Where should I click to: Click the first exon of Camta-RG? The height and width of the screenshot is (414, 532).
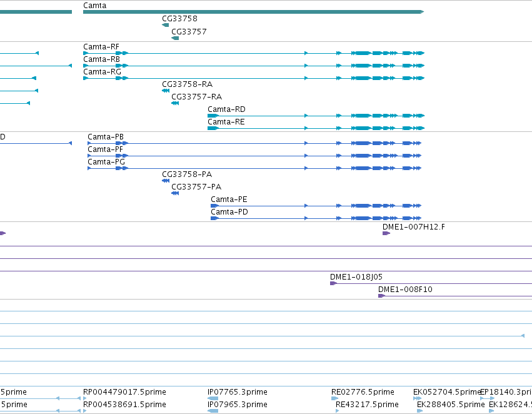86,78
